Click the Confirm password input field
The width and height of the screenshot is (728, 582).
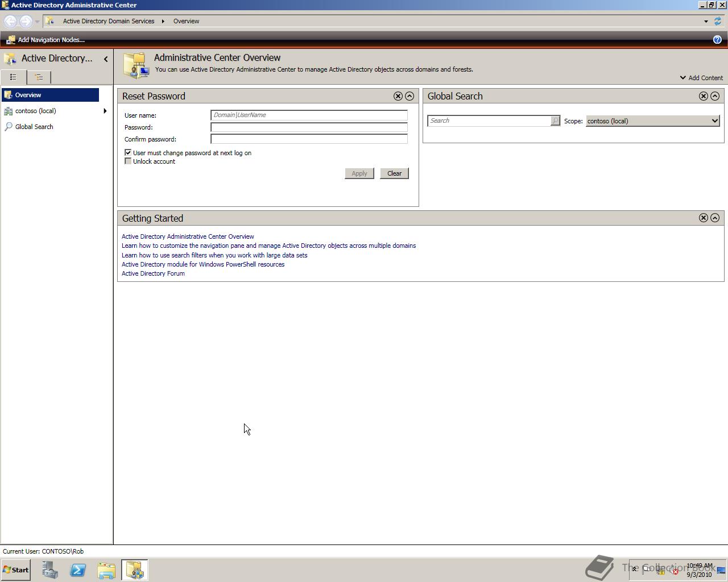(309, 139)
